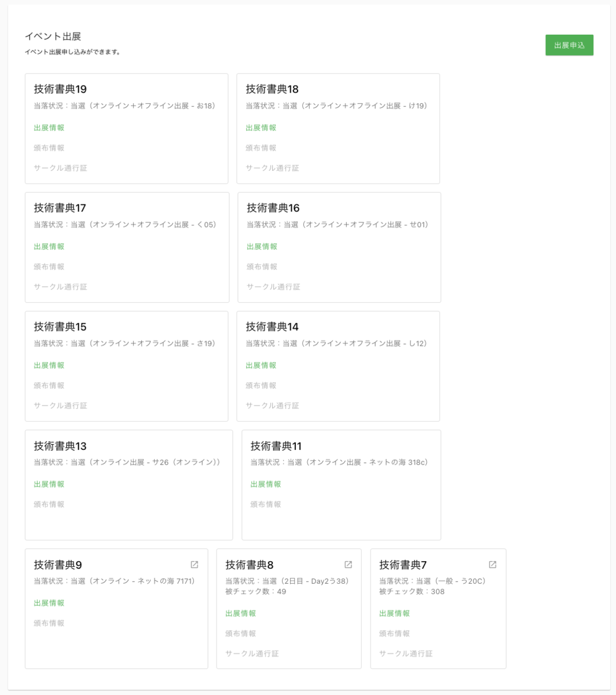Click status text mentioning お18
The width and height of the screenshot is (616, 695).
tap(124, 106)
